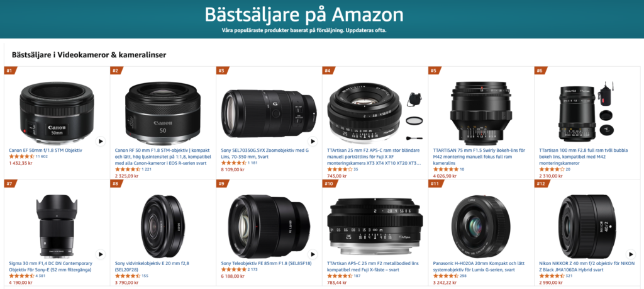Screen dimensions: 644x289
Task: Open the 2 173 reviews count link
Action: click(x=253, y=269)
